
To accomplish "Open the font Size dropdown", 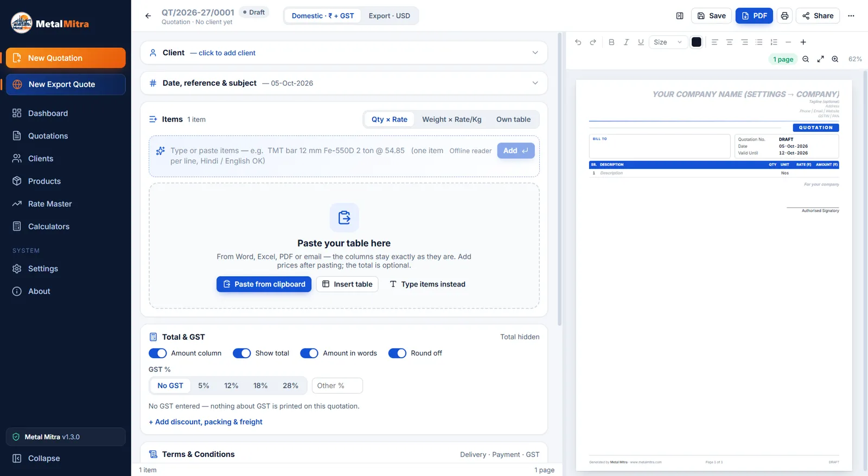I will pyautogui.click(x=668, y=42).
